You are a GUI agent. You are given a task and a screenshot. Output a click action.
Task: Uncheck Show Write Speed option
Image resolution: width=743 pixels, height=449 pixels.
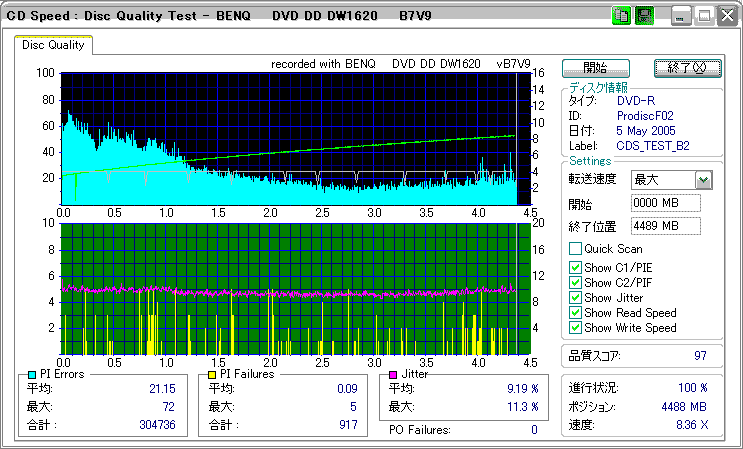(x=575, y=328)
